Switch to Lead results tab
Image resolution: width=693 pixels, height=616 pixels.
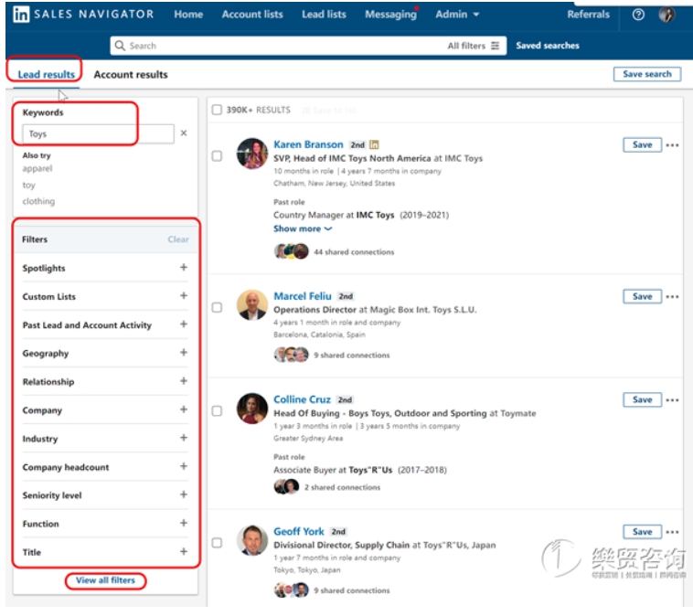[47, 74]
